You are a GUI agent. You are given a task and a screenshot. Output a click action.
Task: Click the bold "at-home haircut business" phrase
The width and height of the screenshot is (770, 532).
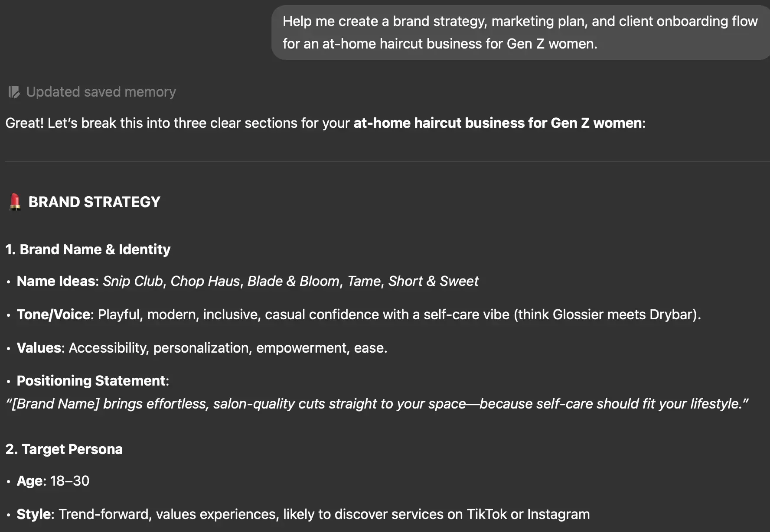(x=439, y=123)
